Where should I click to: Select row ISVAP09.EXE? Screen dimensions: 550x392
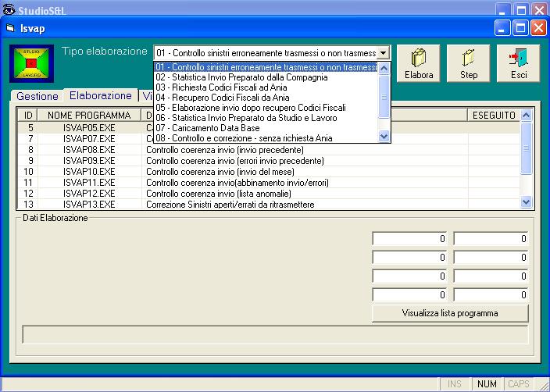point(268,161)
